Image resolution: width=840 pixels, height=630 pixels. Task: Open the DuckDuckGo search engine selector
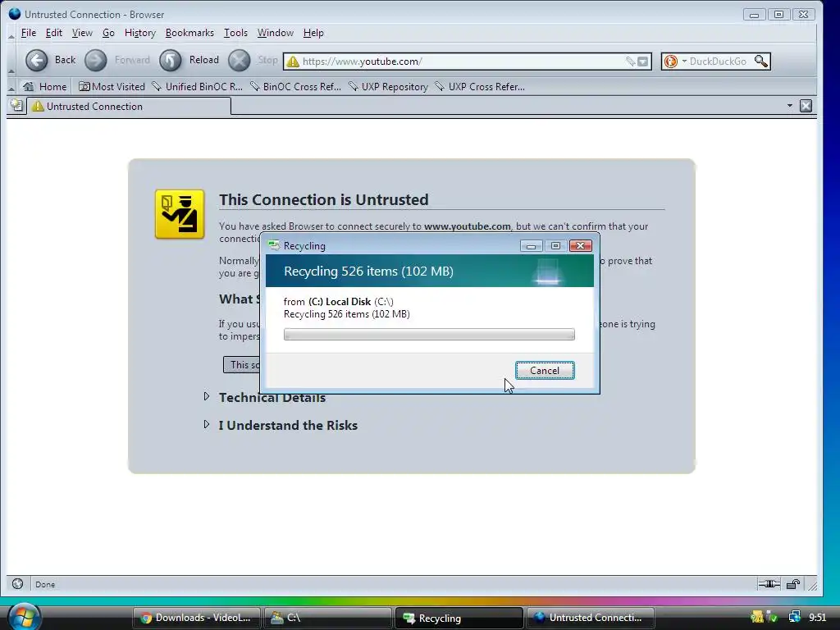673,62
